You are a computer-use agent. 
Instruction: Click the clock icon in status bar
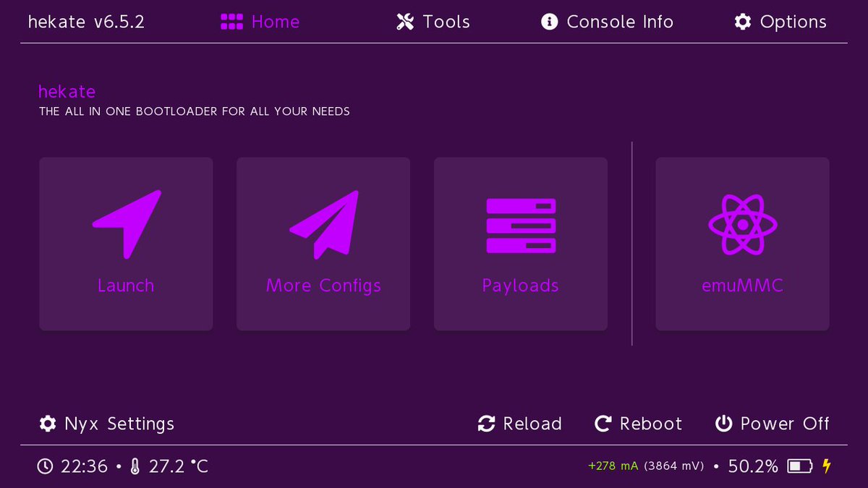[45, 466]
